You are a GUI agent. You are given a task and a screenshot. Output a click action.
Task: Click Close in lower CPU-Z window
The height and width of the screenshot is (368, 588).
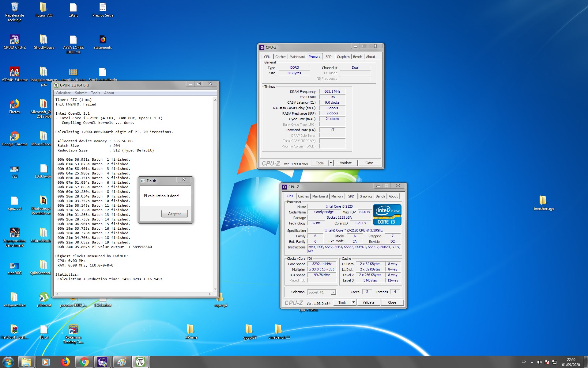(392, 302)
